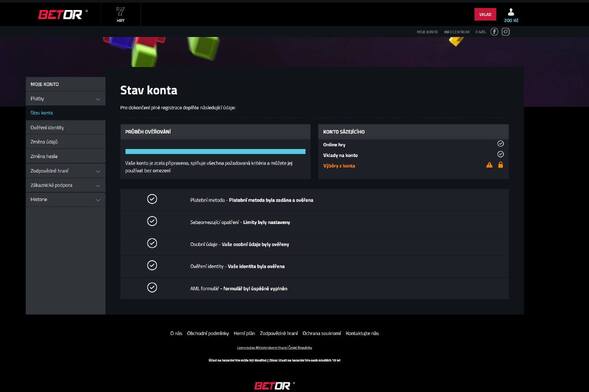Click the check circle for AML formulář row

coord(152,288)
